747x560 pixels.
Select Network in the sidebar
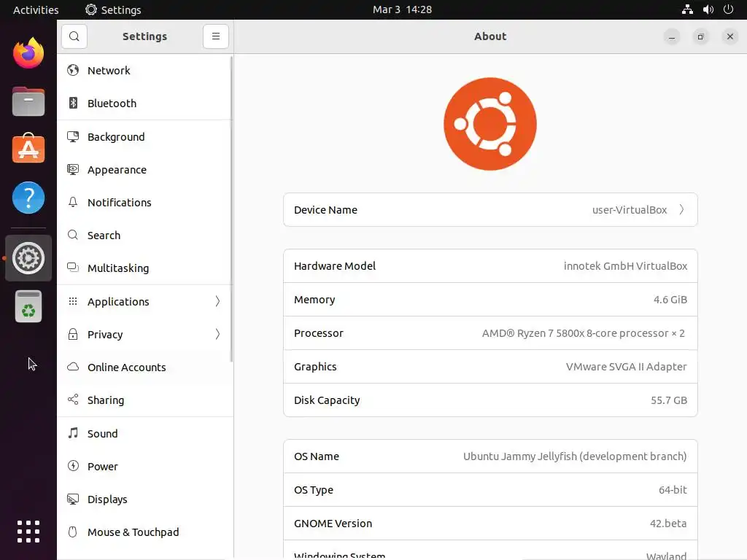(x=145, y=71)
